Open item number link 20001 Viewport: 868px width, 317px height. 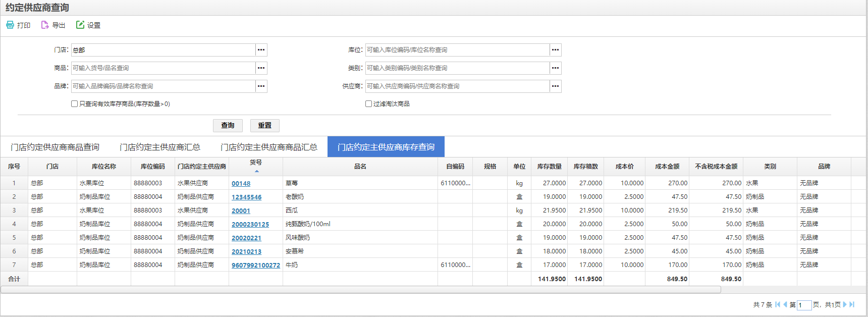(241, 210)
